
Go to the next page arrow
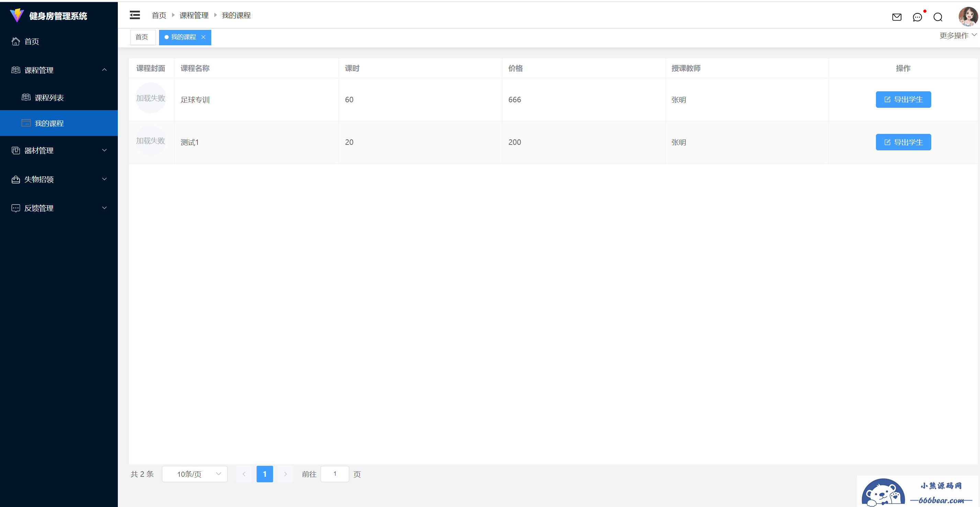(285, 474)
